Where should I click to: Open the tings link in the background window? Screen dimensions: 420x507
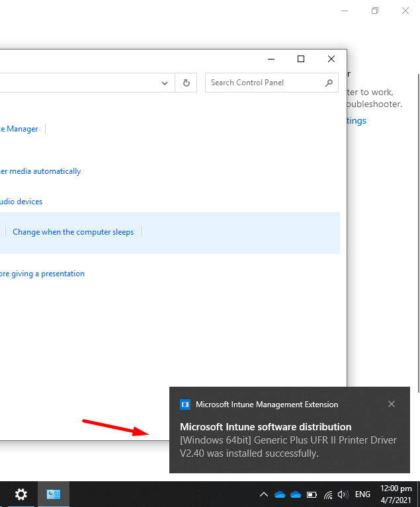tap(357, 120)
